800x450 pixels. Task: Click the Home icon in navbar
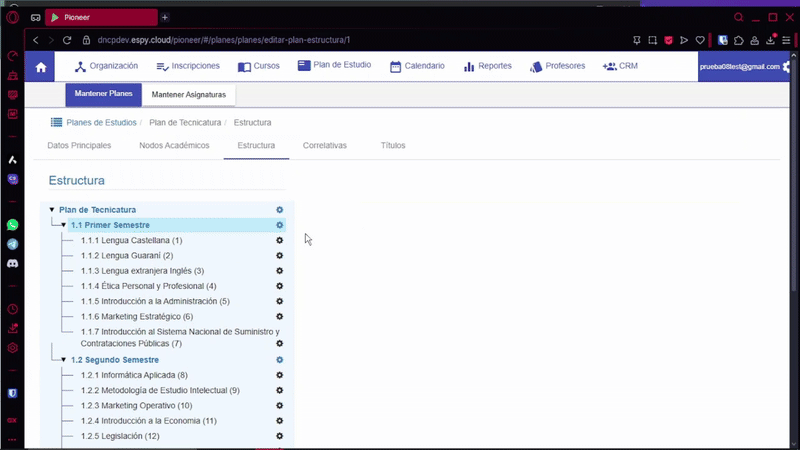[x=40, y=67]
